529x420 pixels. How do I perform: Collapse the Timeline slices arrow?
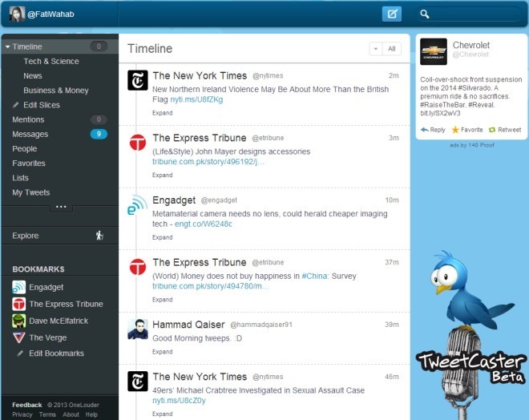coord(7,46)
